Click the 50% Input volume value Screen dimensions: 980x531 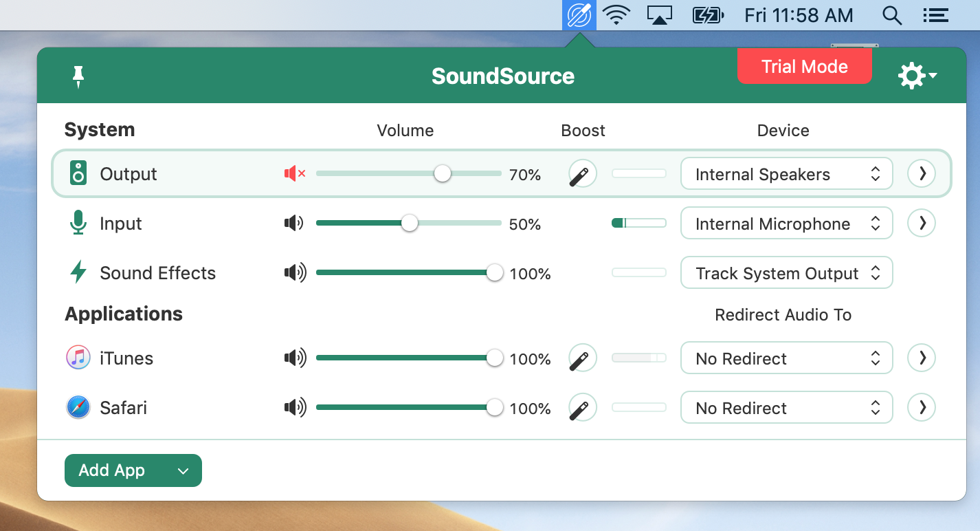(525, 224)
